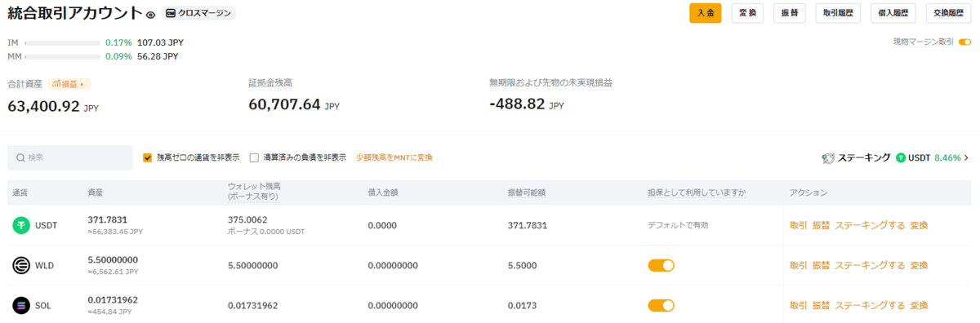Click the 変換 convert button at top
Viewport: 980px width, 323px height.
[747, 13]
